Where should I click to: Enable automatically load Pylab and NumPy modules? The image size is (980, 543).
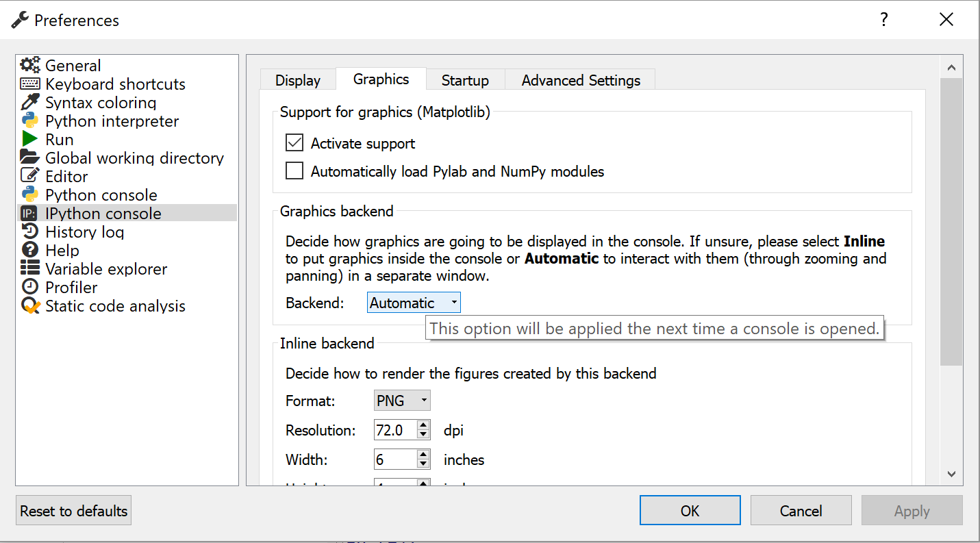point(294,171)
